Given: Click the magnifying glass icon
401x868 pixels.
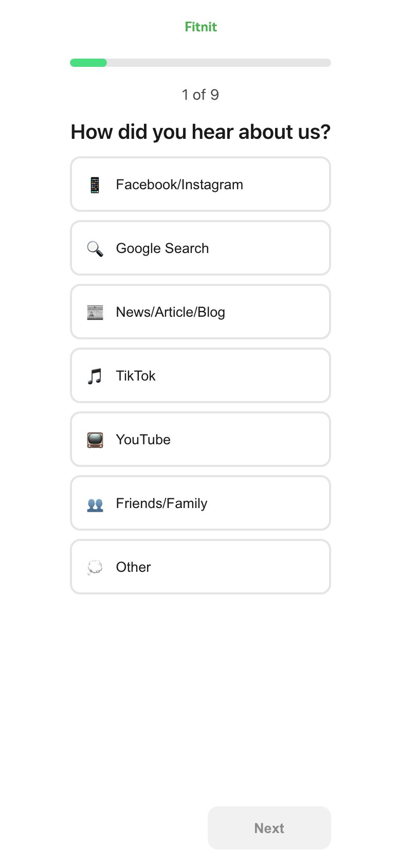Looking at the screenshot, I should [x=95, y=248].
